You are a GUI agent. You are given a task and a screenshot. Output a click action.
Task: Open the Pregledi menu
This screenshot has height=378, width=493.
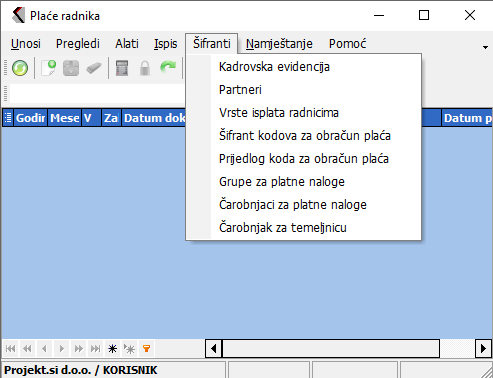(78, 44)
